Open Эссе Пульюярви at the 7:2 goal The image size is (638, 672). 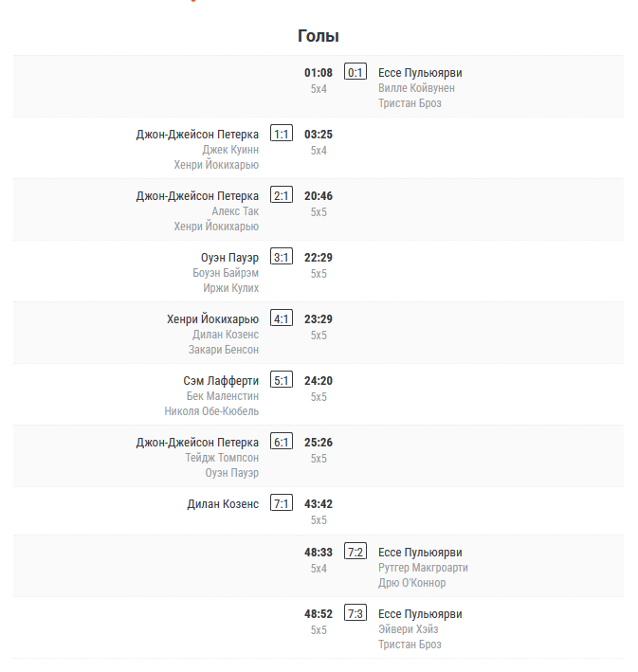pos(420,553)
